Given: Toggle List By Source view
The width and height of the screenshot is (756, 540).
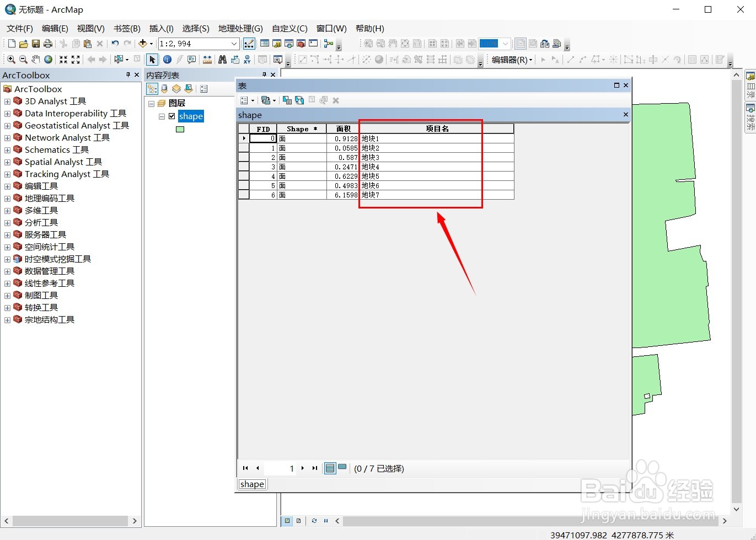Looking at the screenshot, I should [164, 89].
